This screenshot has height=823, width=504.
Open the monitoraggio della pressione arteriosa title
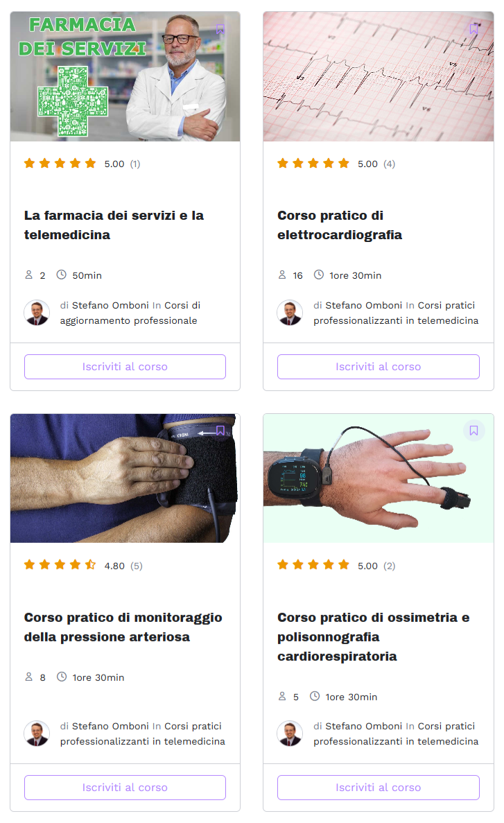tap(123, 627)
